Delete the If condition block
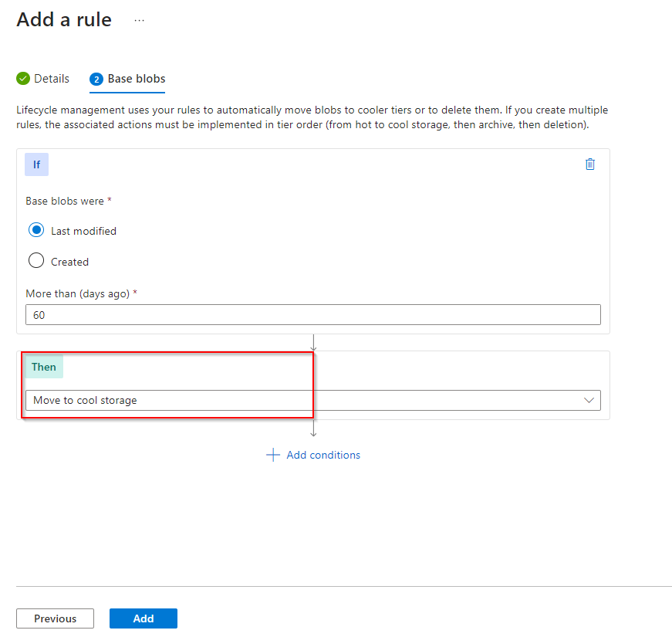The width and height of the screenshot is (672, 637). (x=590, y=164)
